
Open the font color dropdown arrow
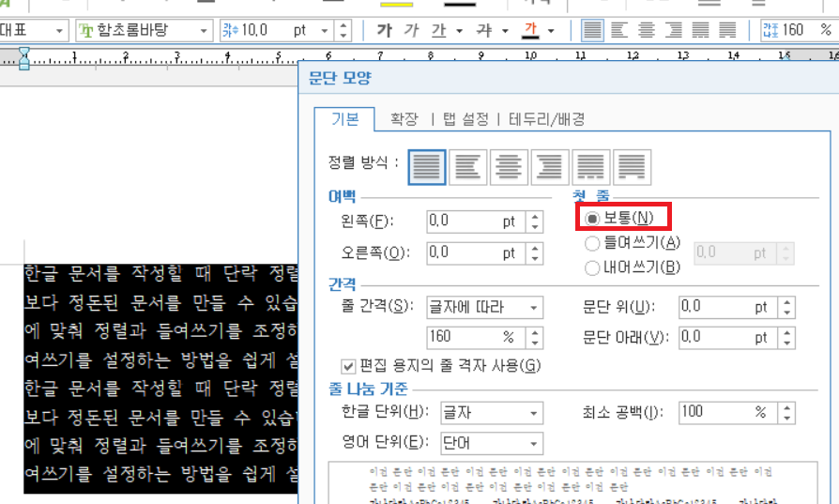(x=551, y=30)
